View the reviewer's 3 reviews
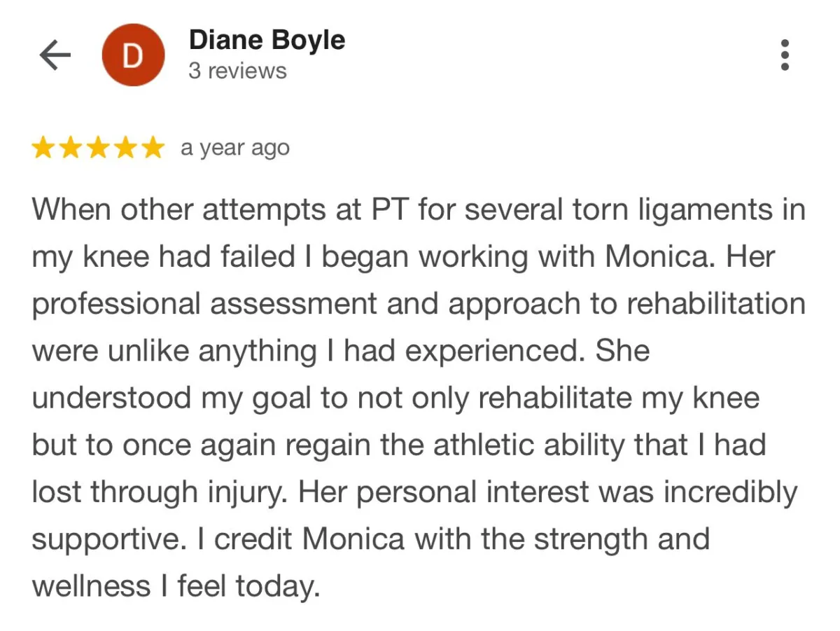Image resolution: width=840 pixels, height=631 pixels. tap(237, 71)
